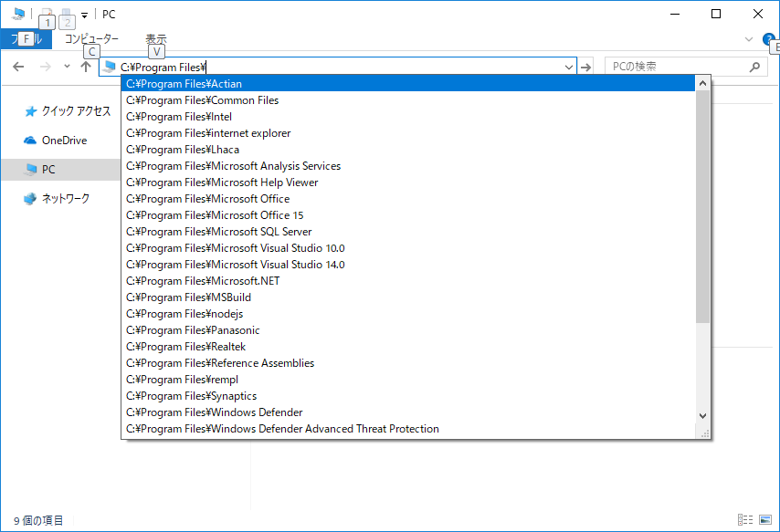Click the suggestion list scroll-up arrow
The image size is (780, 532).
[702, 83]
